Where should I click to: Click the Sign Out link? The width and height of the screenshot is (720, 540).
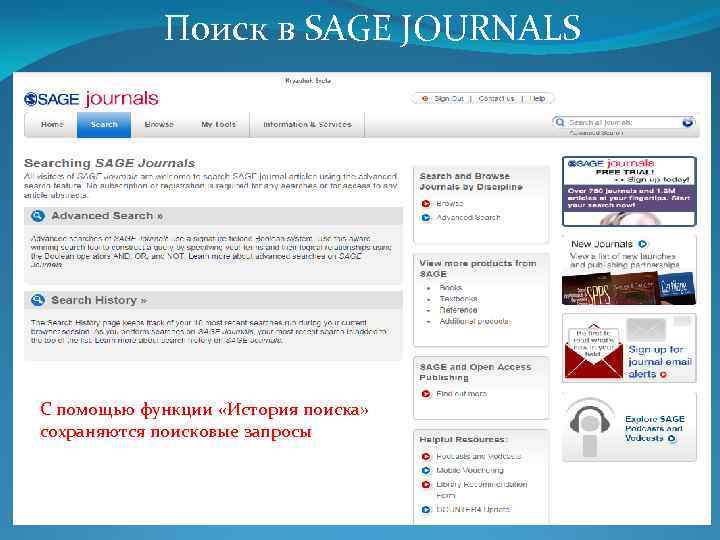click(x=449, y=99)
